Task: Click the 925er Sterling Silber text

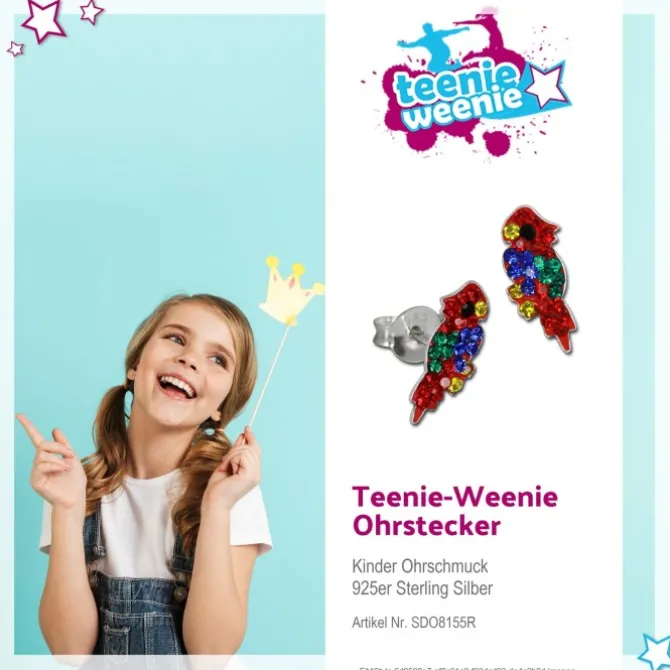Action: pos(422,588)
